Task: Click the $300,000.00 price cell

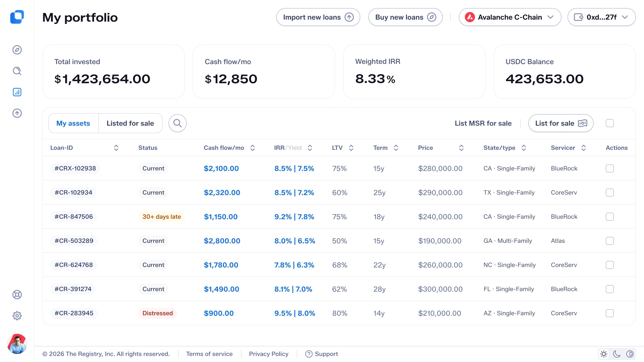Action: (x=440, y=289)
